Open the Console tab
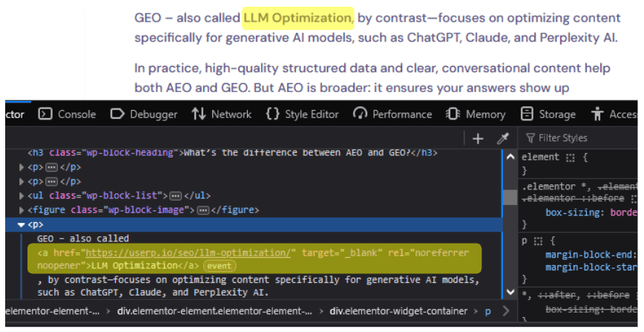The image size is (644, 332). pos(68,114)
